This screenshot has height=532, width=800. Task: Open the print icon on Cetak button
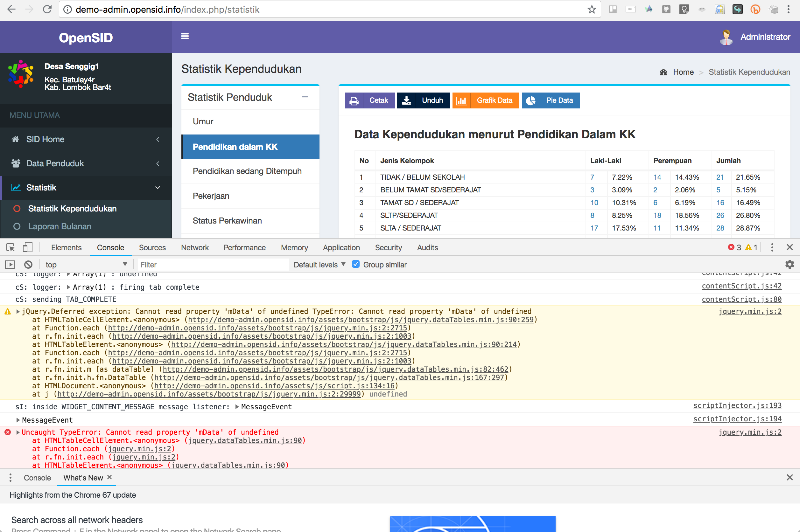[x=354, y=100]
